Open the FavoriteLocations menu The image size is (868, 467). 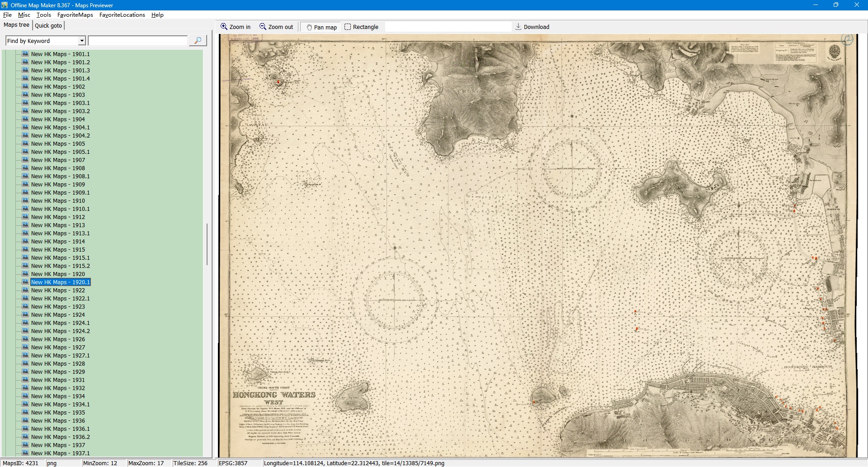coord(122,15)
